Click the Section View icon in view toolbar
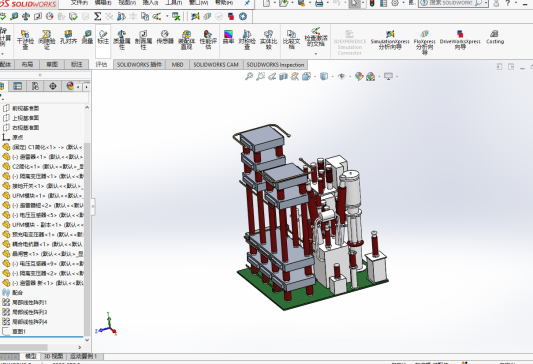The image size is (533, 364). [x=283, y=76]
